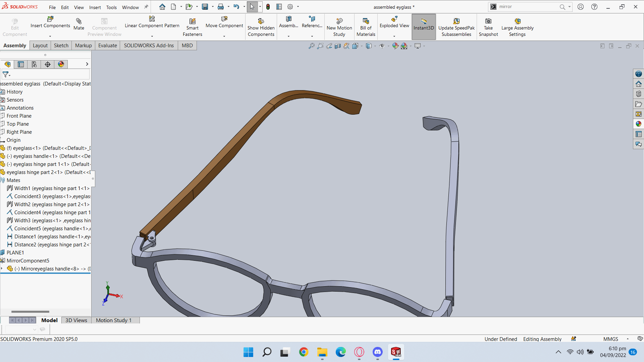
Task: Open the Insert menu
Action: (x=95, y=7)
